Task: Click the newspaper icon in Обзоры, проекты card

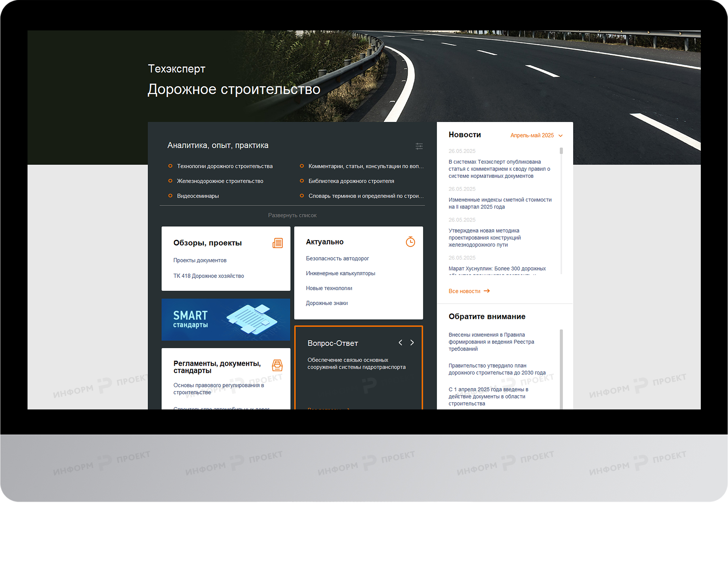Action: tap(278, 243)
